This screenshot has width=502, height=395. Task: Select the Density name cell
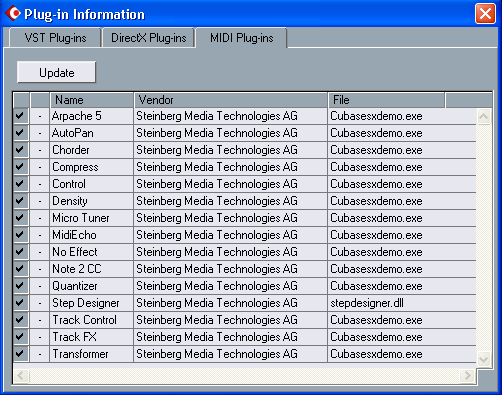coord(92,201)
